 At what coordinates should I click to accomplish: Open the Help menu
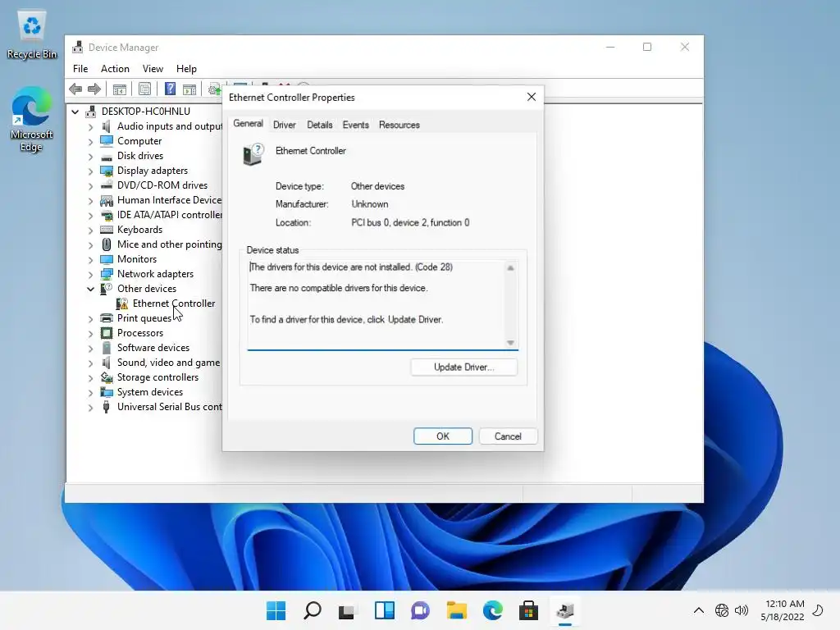pos(186,69)
